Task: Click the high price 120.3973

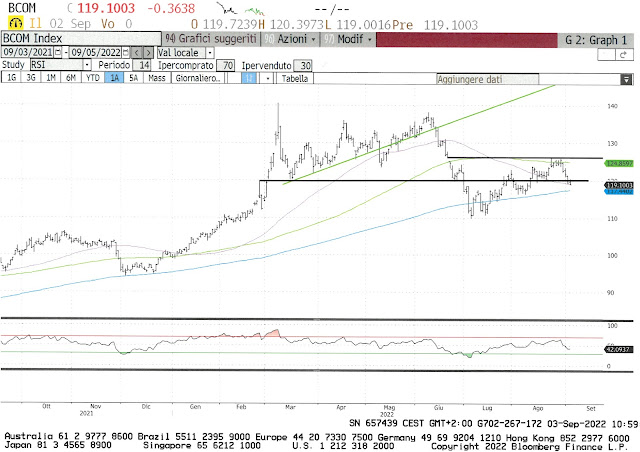Action: (x=297, y=24)
